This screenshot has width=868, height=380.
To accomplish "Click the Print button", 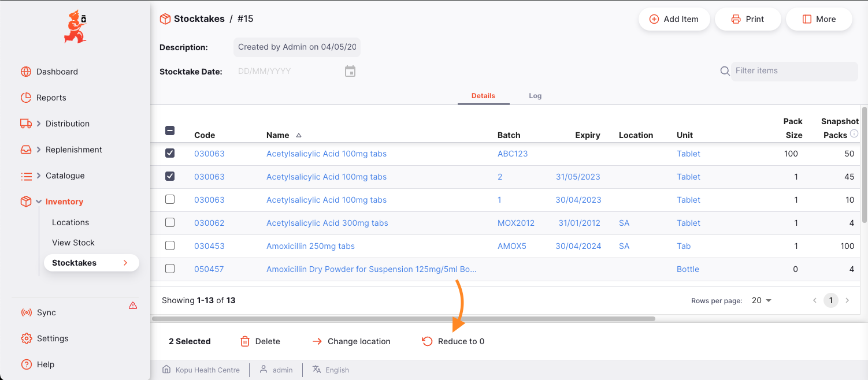I will tap(748, 19).
